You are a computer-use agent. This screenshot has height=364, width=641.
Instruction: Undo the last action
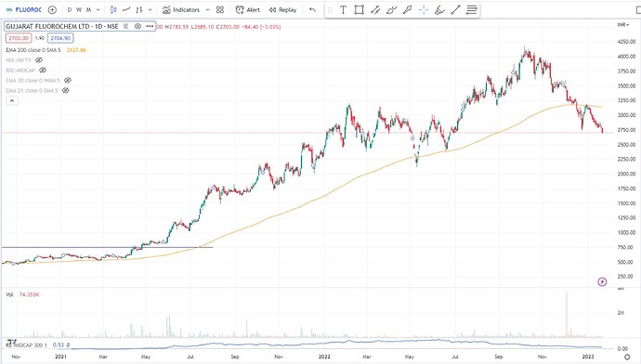pyautogui.click(x=313, y=10)
